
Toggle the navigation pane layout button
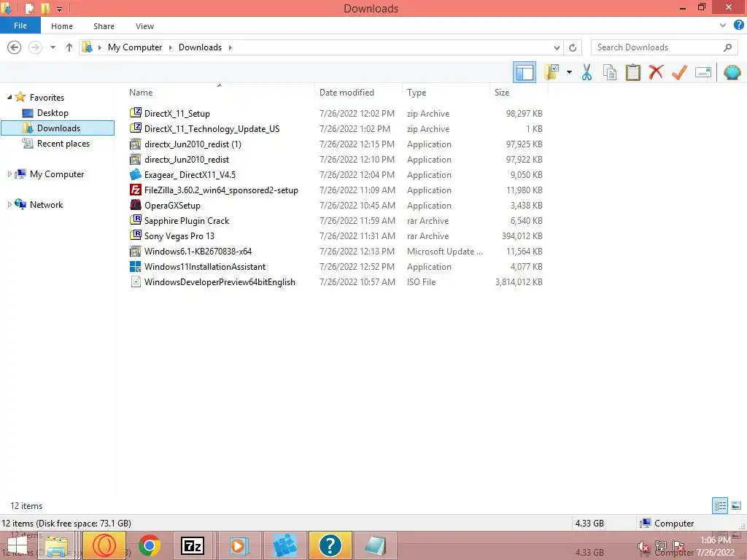click(525, 72)
